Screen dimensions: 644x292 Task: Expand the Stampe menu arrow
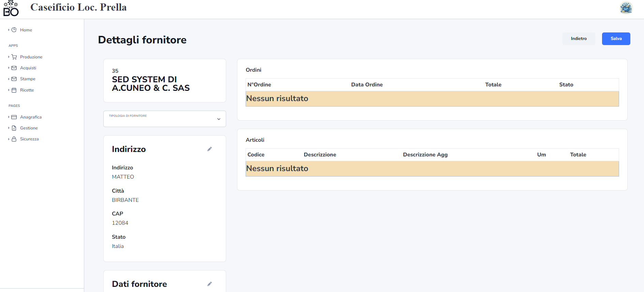point(9,79)
